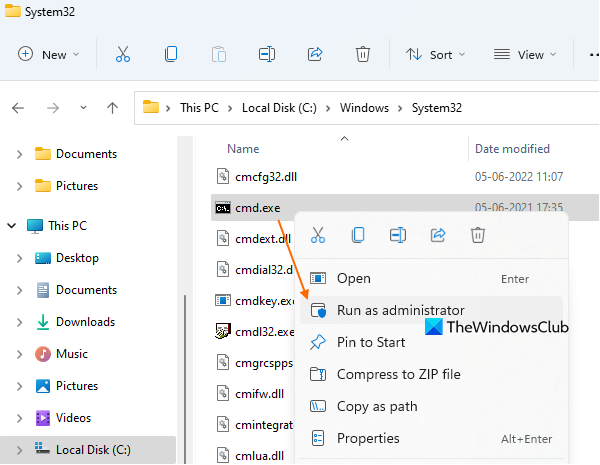Click the Delete icon in the context menu
The width and height of the screenshot is (600, 465).
pyautogui.click(x=478, y=235)
